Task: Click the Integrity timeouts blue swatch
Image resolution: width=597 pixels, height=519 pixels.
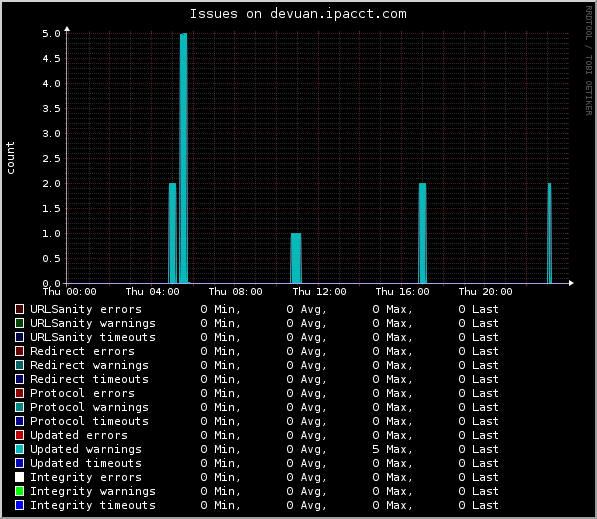Action: point(19,505)
